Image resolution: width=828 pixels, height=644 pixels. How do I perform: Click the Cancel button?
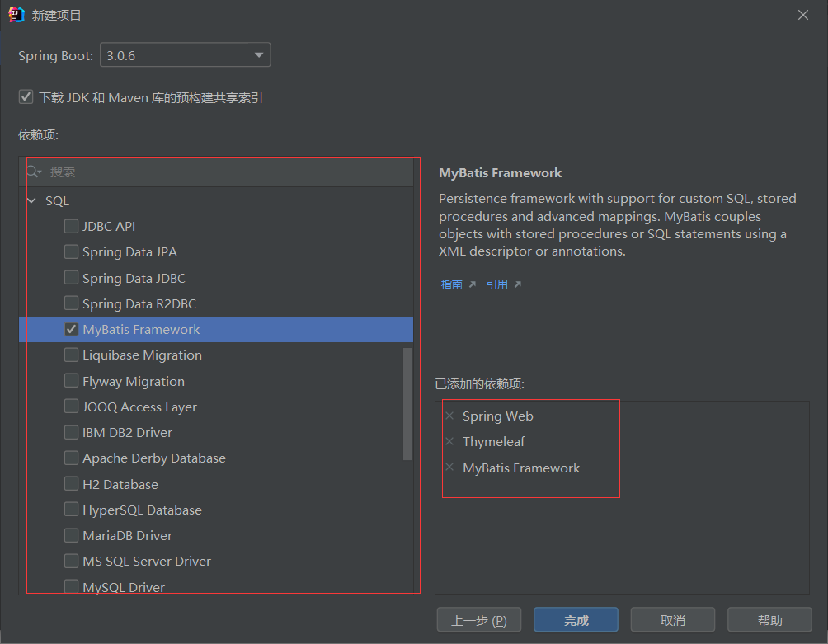pyautogui.click(x=673, y=620)
